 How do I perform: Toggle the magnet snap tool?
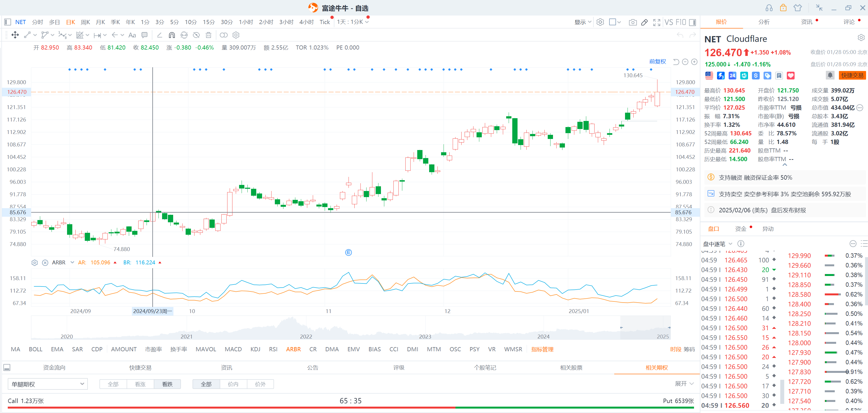pos(172,35)
